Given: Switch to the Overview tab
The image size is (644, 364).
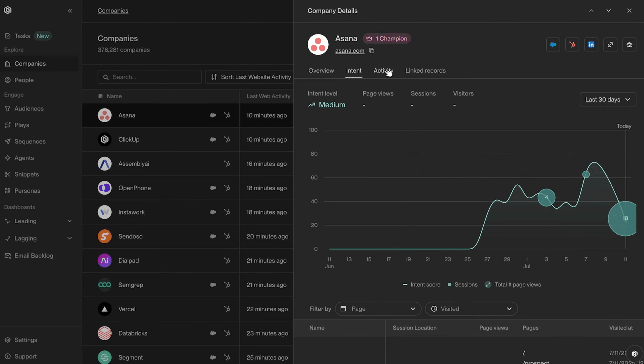Looking at the screenshot, I should (321, 71).
